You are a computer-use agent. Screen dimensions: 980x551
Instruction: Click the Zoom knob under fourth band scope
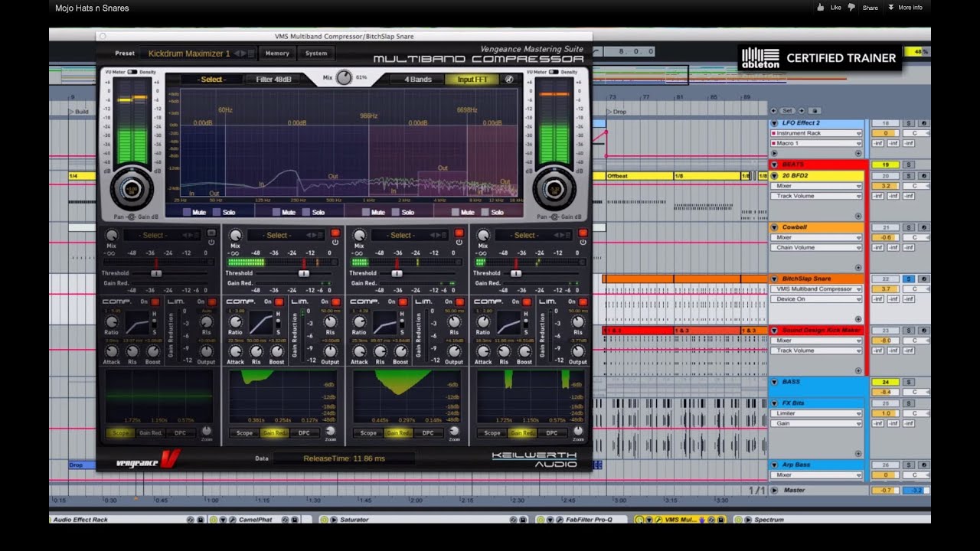(x=578, y=432)
